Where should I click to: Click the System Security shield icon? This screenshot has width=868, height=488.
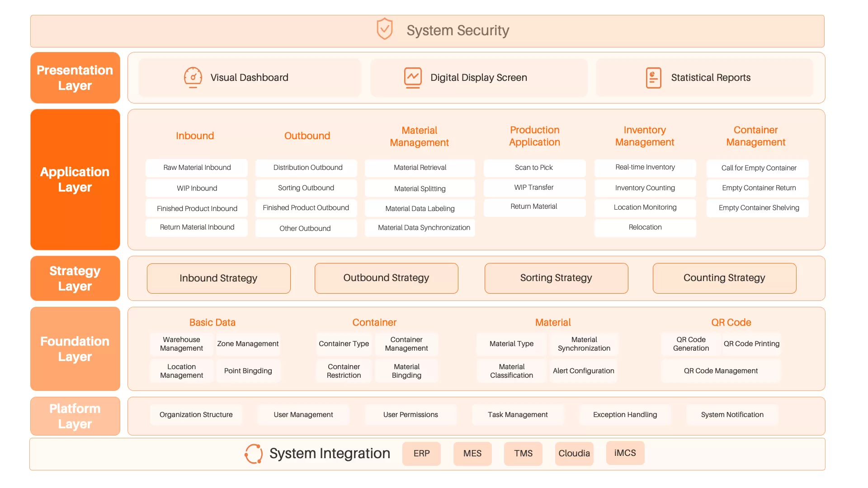385,29
